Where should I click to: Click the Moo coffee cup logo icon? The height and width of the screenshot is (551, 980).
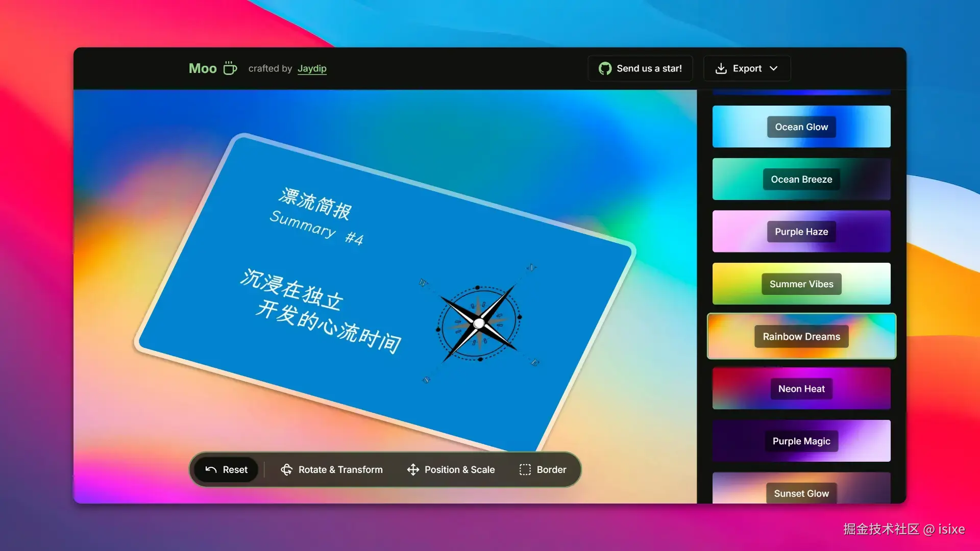(x=230, y=68)
